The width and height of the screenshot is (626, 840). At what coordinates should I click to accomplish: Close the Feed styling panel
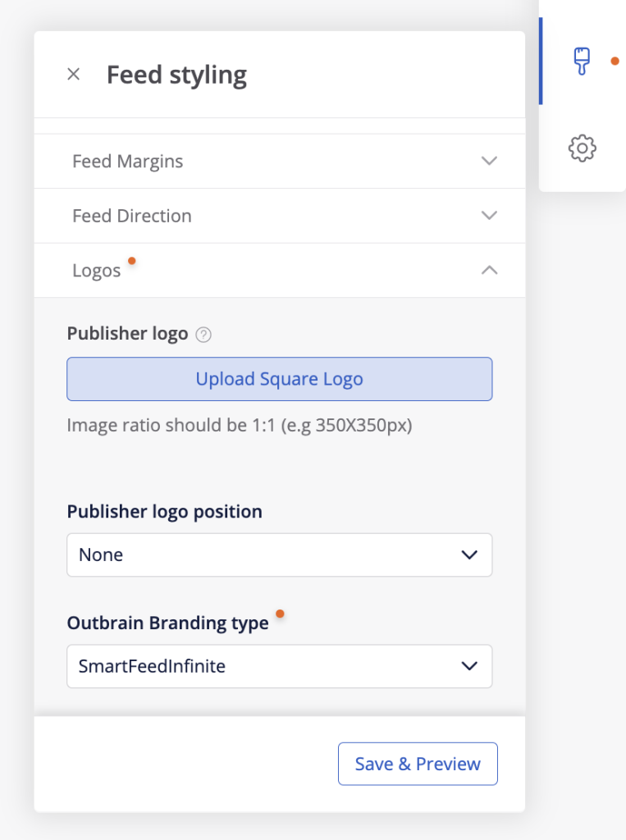tap(73, 74)
